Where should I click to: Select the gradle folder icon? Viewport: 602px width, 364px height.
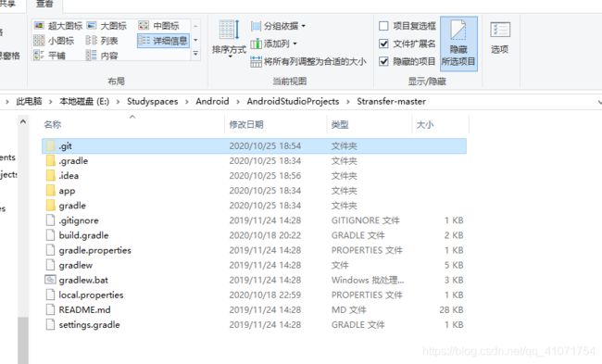click(50, 206)
